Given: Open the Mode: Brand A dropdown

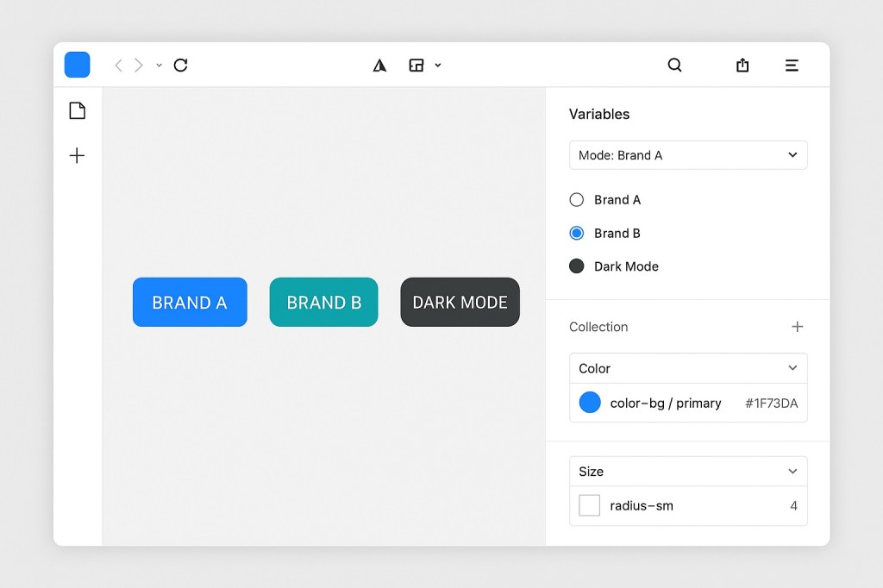Looking at the screenshot, I should pos(687,155).
